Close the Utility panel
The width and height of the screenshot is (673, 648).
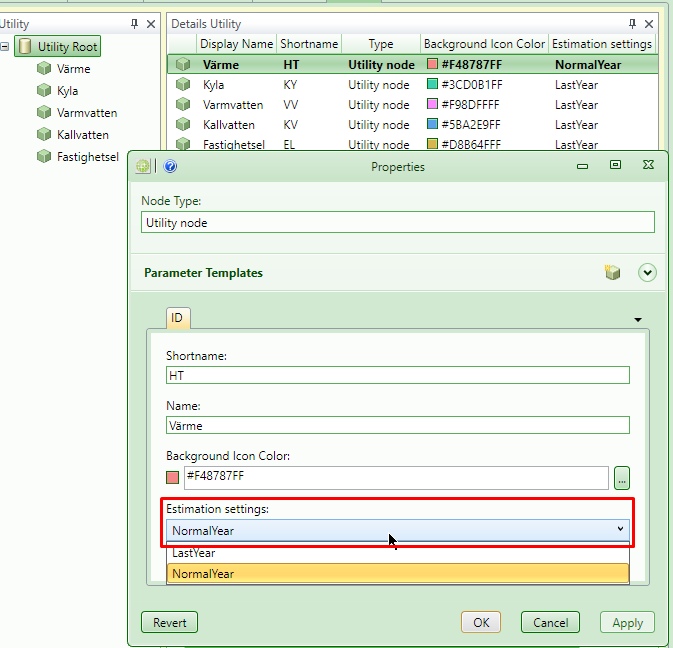tap(151, 24)
